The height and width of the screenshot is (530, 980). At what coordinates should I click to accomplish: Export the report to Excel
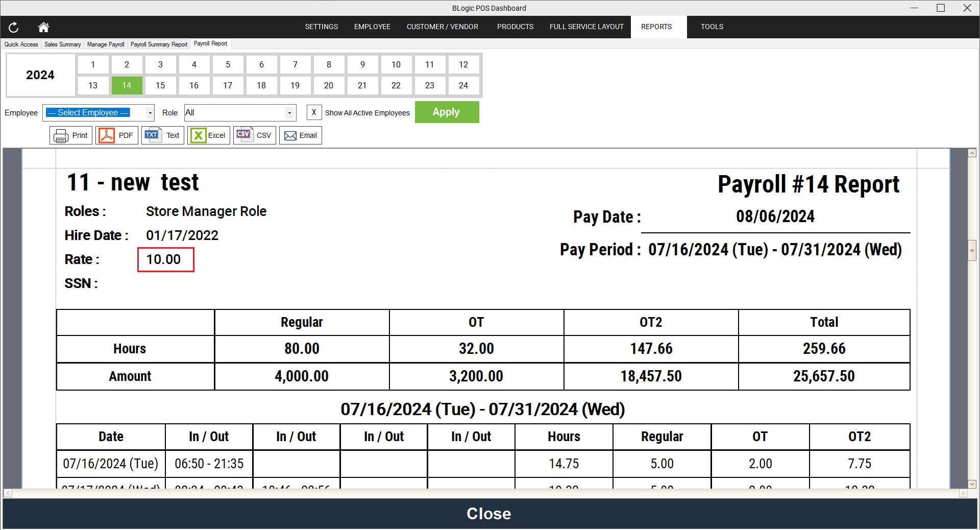[x=208, y=135]
